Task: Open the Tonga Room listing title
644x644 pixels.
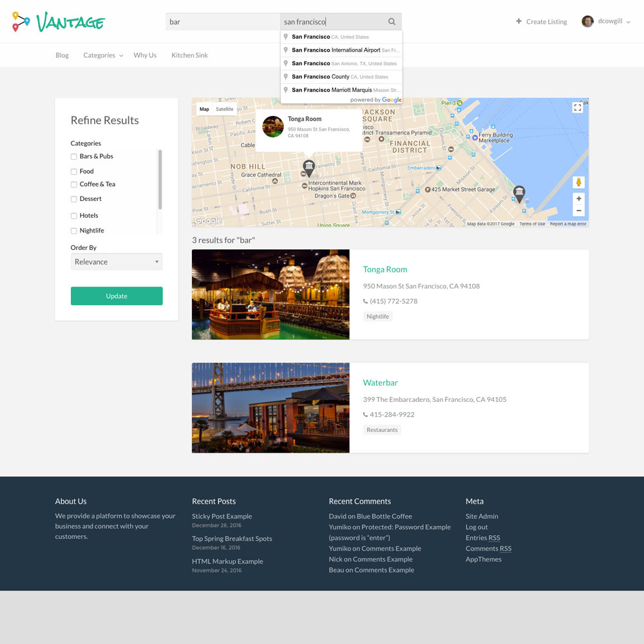Action: point(385,269)
